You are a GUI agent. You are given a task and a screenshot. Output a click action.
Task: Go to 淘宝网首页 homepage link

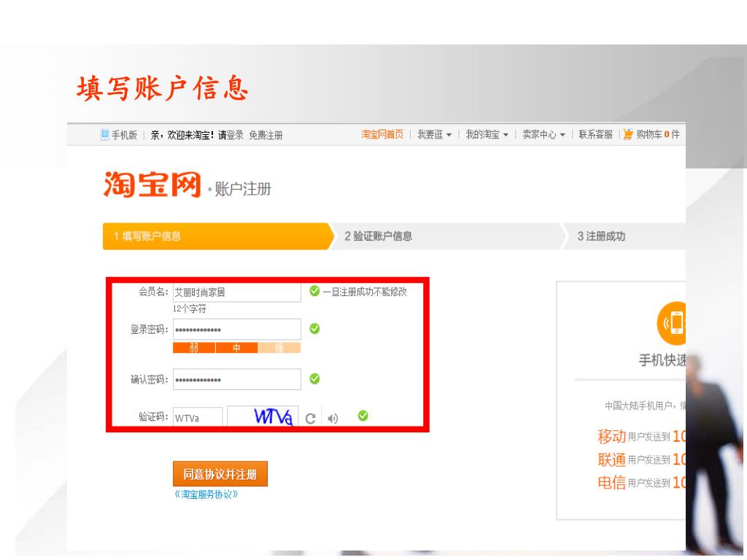382,134
